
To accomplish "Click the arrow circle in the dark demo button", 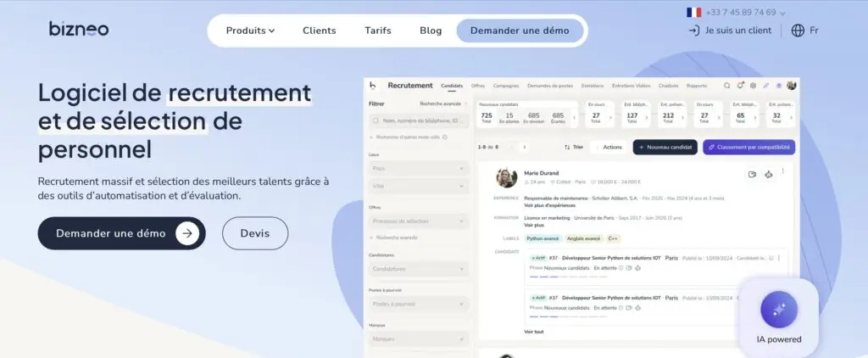I will coord(187,233).
